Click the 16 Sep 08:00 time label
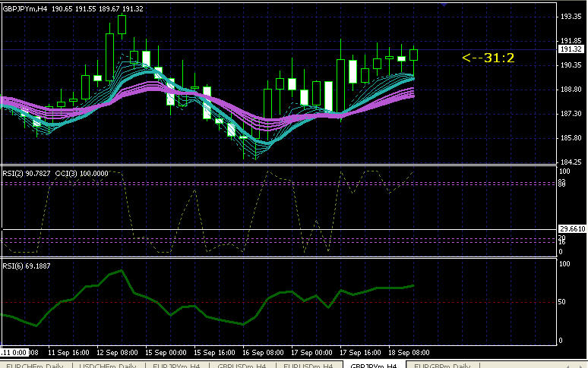This screenshot has width=588, height=368. [263, 353]
